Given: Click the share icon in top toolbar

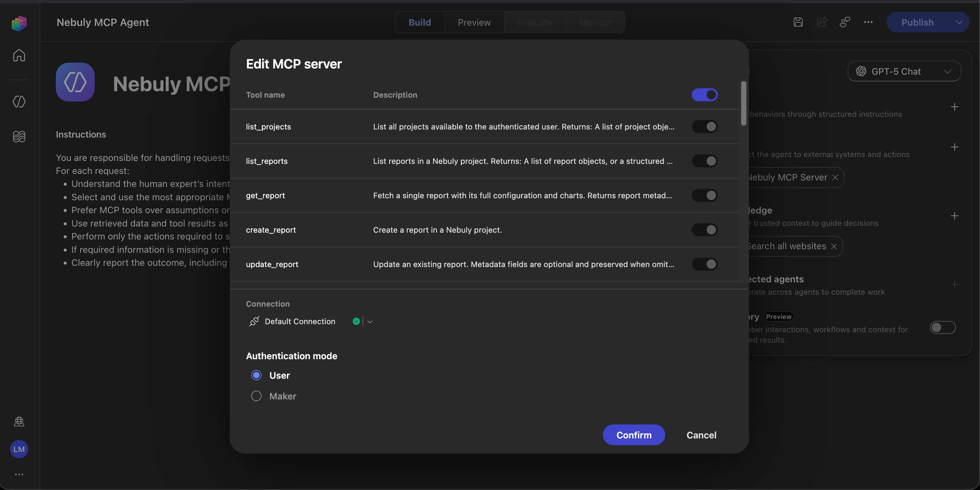Looking at the screenshot, I should pos(822,22).
